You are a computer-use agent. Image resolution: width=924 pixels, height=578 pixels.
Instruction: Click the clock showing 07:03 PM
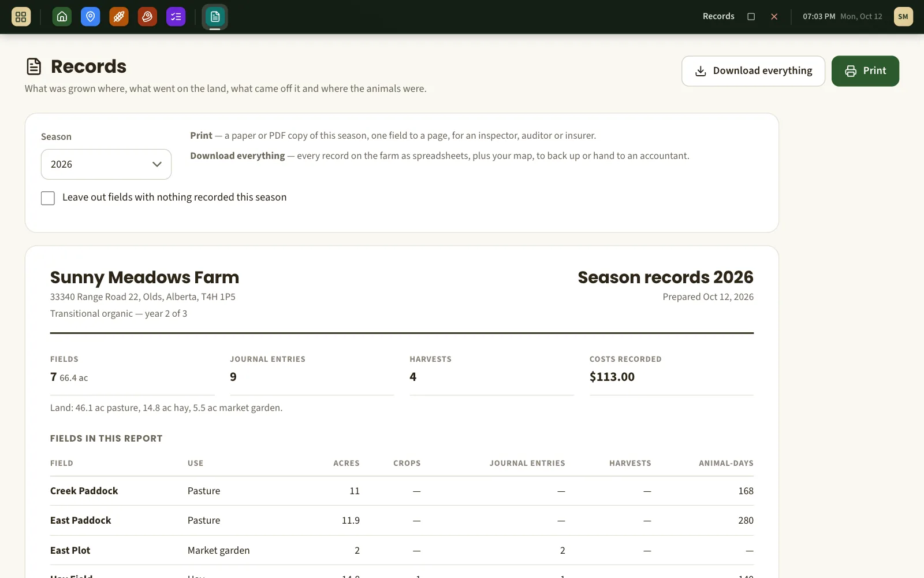[819, 17]
